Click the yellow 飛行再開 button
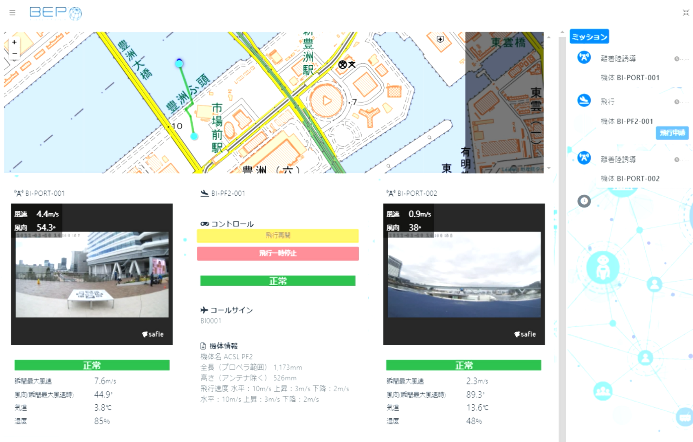693x442 pixels. click(278, 236)
